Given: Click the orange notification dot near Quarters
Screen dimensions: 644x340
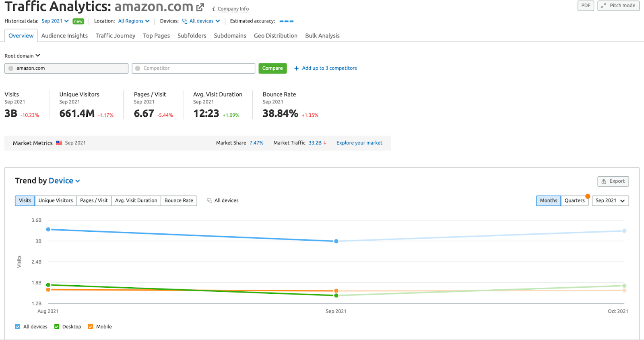Looking at the screenshot, I should (588, 196).
